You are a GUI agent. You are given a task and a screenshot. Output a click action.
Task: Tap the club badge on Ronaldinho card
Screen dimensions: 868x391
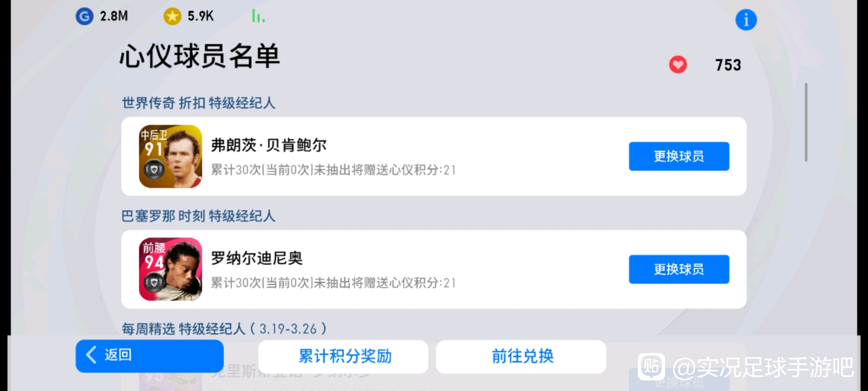point(154,283)
